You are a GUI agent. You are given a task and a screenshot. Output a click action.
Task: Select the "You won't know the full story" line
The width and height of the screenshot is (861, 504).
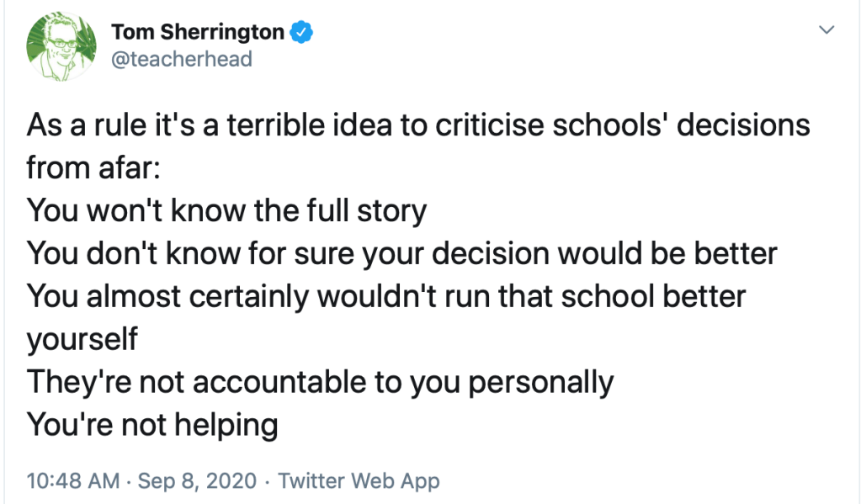[x=226, y=209]
